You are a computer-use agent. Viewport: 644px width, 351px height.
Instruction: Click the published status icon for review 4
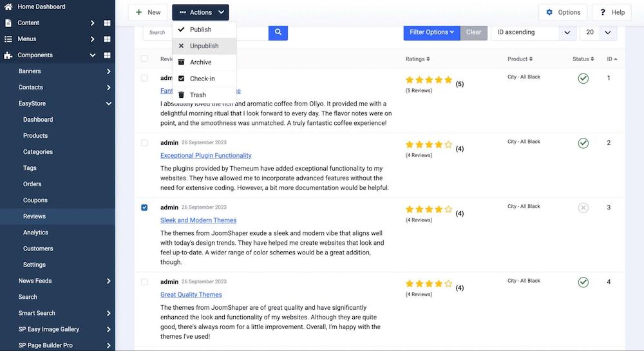pyautogui.click(x=583, y=282)
